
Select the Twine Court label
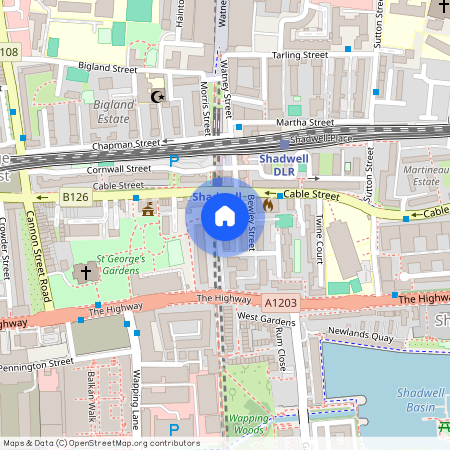[319, 239]
